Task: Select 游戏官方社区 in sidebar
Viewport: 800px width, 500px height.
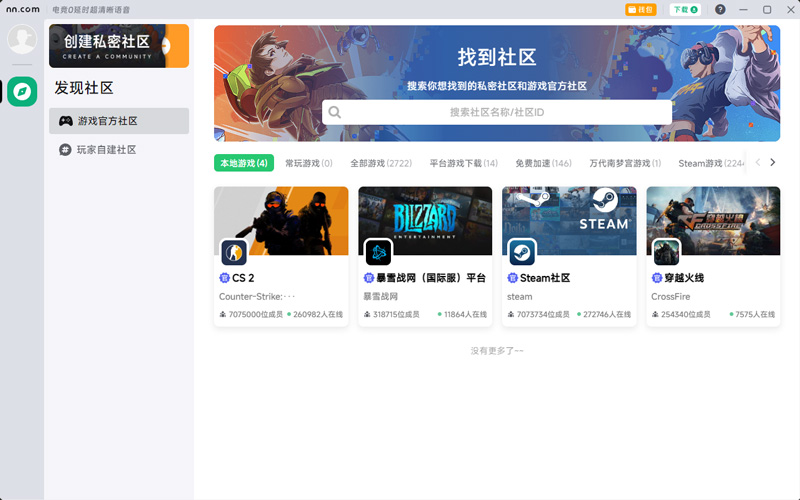Action: [x=119, y=121]
